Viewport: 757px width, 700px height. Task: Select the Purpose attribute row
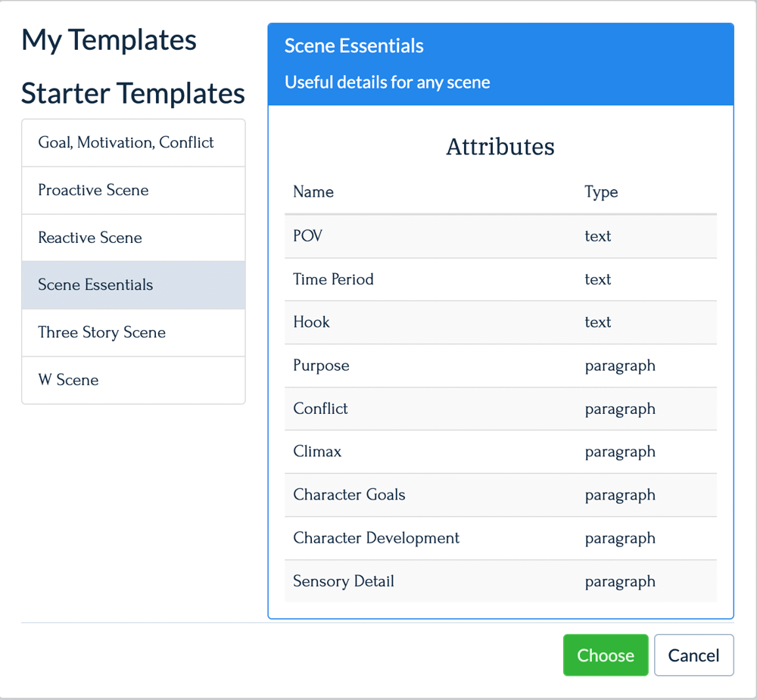[x=500, y=366]
